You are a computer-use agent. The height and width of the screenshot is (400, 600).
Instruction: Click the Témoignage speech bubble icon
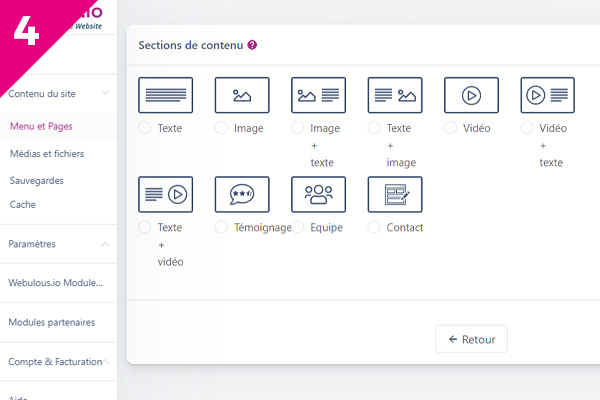[x=242, y=194]
